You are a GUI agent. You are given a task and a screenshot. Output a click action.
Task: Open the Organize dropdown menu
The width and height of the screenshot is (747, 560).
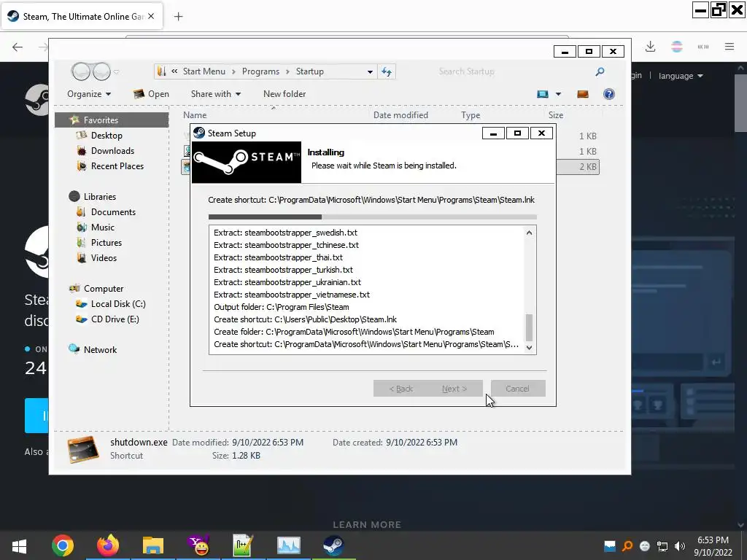[x=89, y=94]
